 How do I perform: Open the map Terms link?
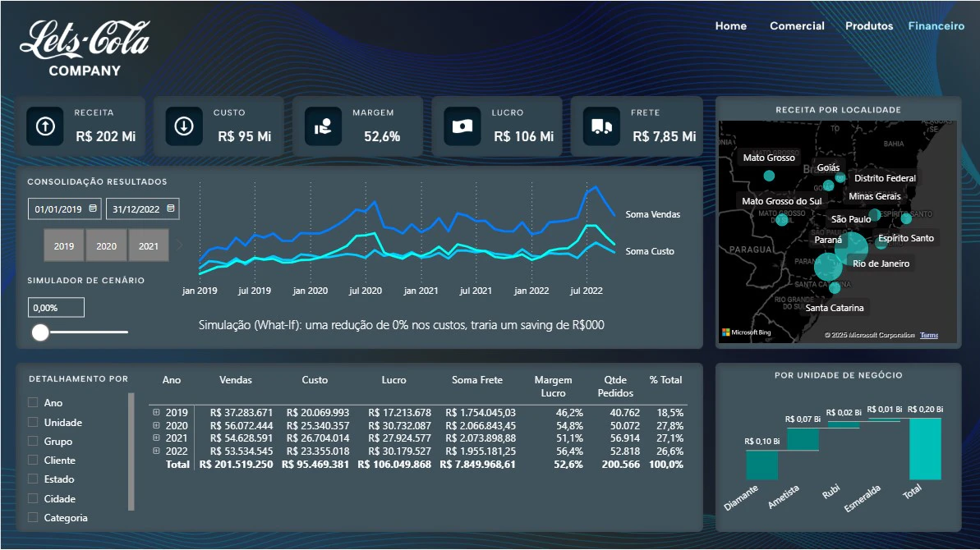929,335
